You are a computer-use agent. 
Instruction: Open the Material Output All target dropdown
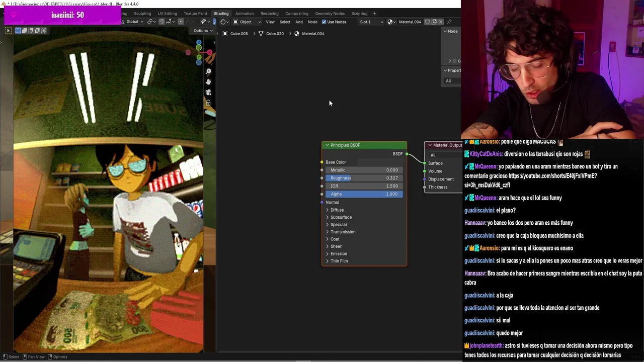point(445,155)
